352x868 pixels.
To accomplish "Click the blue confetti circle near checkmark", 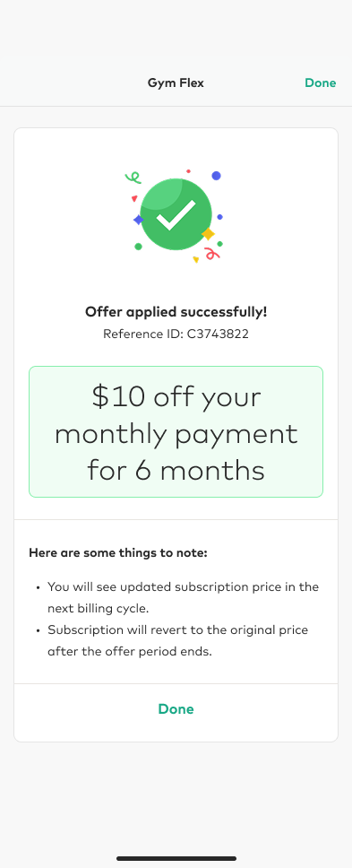I will point(216,176).
